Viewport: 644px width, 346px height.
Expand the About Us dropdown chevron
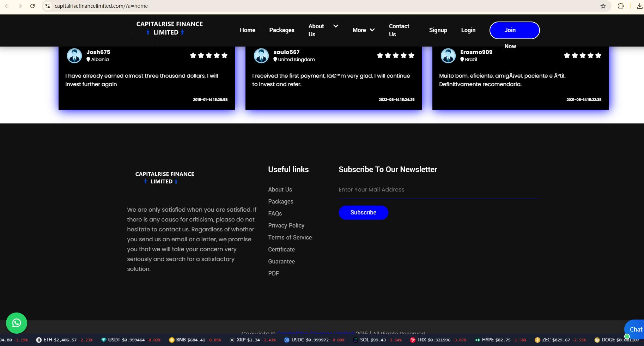click(x=336, y=26)
